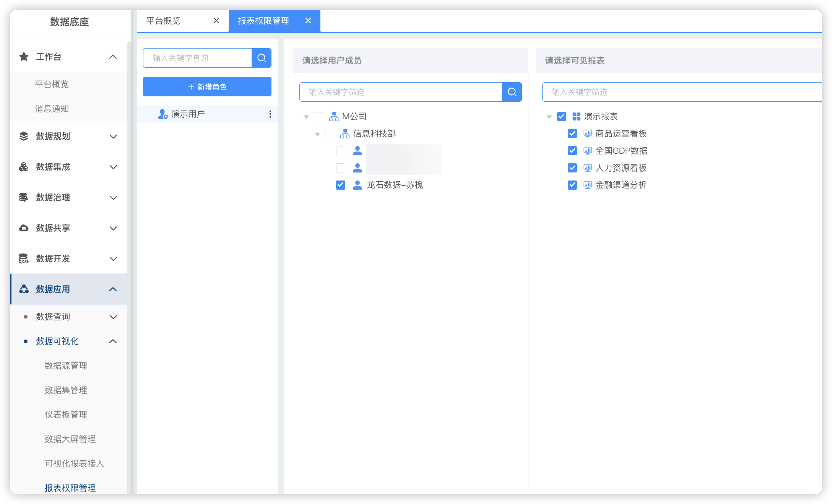The width and height of the screenshot is (832, 504).
Task: Click the 工作台 star icon
Action: [x=24, y=57]
